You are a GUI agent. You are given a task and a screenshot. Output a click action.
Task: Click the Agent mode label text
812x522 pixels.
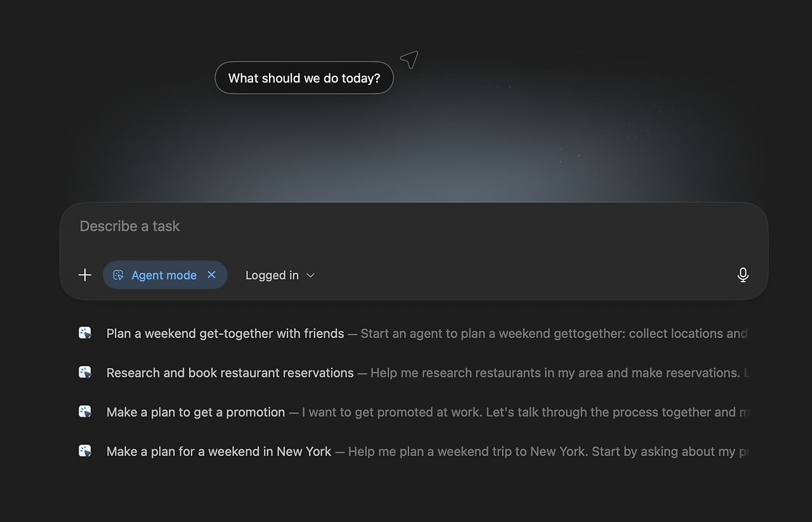click(x=164, y=275)
